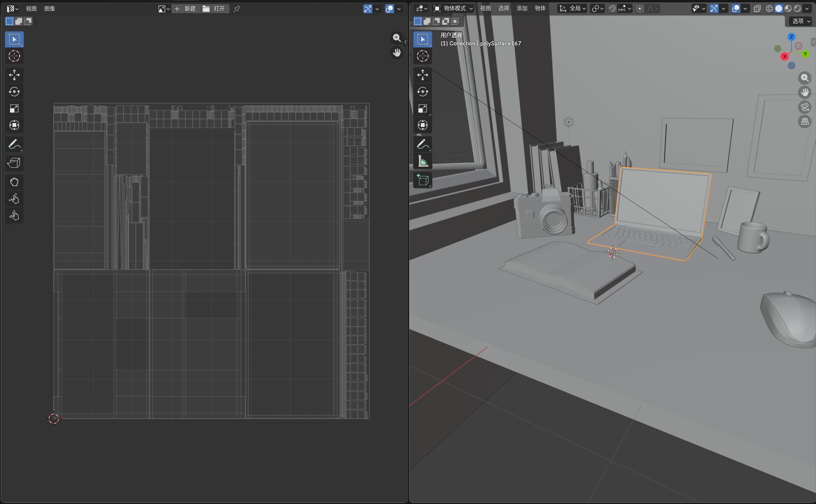Toggle X-ray mode in 3D viewport
Image resolution: width=816 pixels, height=504 pixels.
coord(757,9)
